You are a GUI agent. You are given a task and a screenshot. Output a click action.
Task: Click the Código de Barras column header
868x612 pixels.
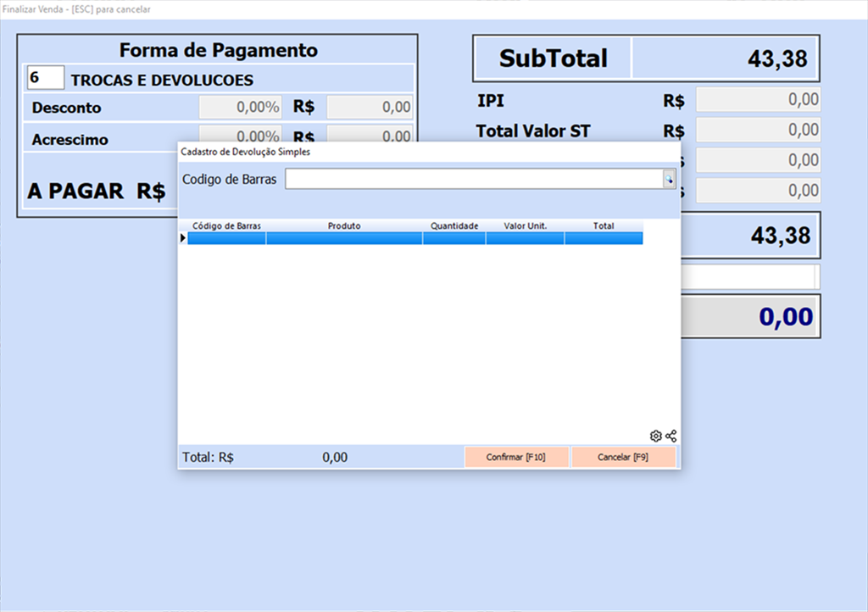pyautogui.click(x=226, y=226)
